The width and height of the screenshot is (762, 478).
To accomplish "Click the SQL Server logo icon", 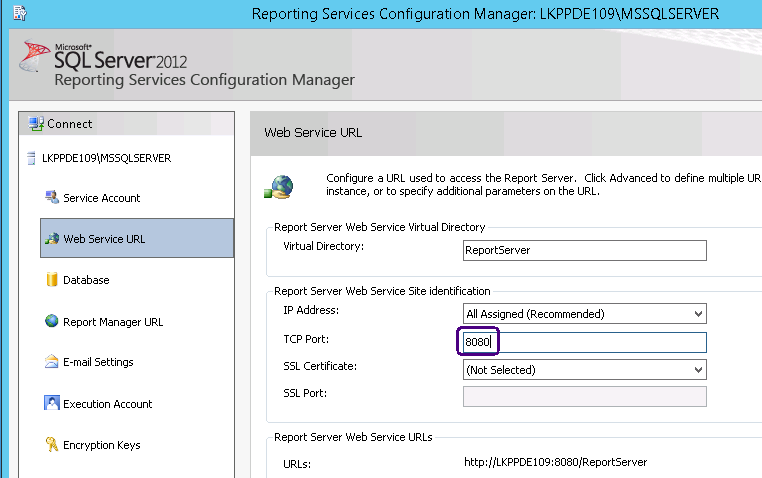I will pos(34,56).
